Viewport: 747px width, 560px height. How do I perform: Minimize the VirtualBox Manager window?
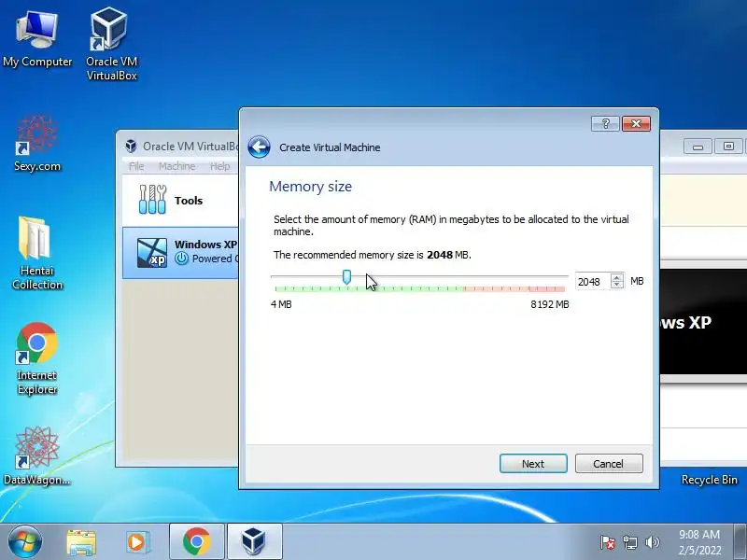[698, 147]
